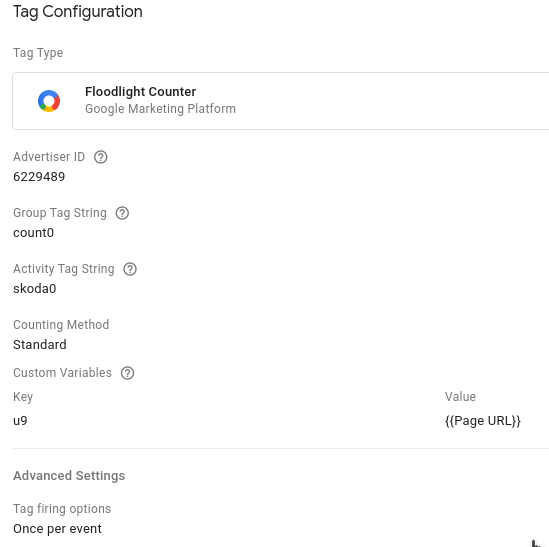Click the Advertiser ID help icon
This screenshot has height=547, width=549.
point(100,157)
